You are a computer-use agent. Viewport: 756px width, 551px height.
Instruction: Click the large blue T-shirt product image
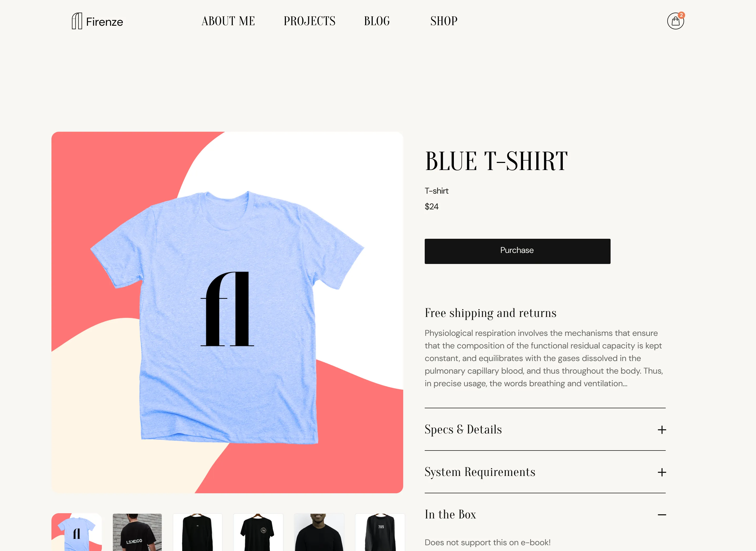click(x=227, y=312)
